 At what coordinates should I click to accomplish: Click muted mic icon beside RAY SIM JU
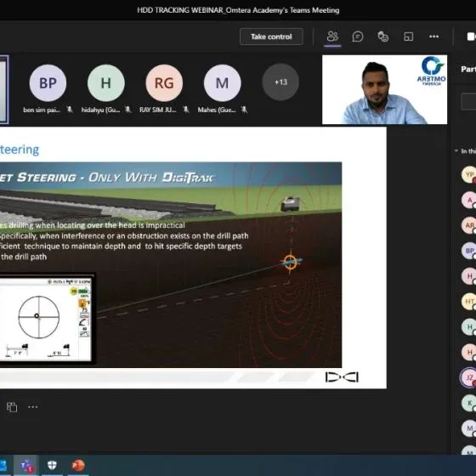pyautogui.click(x=186, y=110)
